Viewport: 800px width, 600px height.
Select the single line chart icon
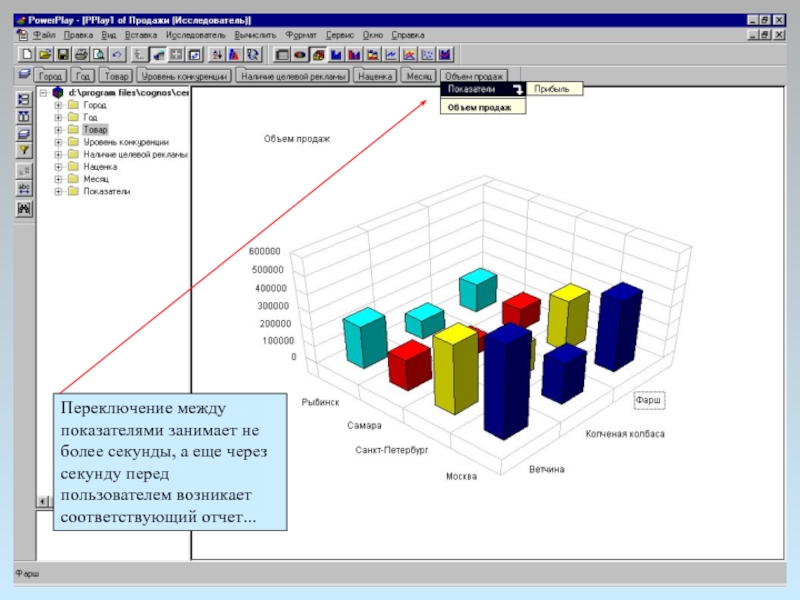point(391,55)
